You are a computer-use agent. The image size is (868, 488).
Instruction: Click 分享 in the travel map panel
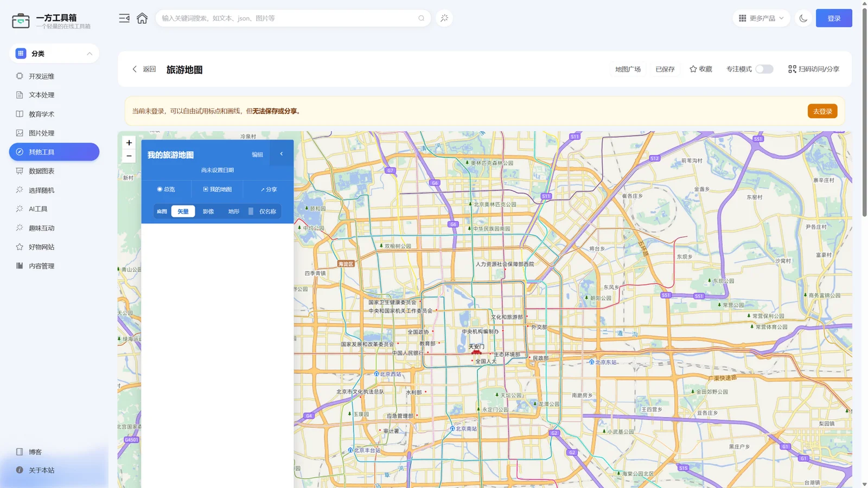point(269,189)
